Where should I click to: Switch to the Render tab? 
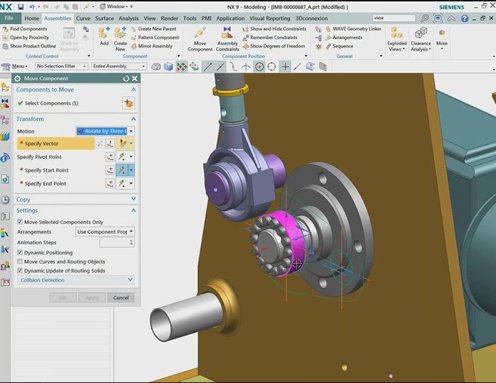(169, 18)
